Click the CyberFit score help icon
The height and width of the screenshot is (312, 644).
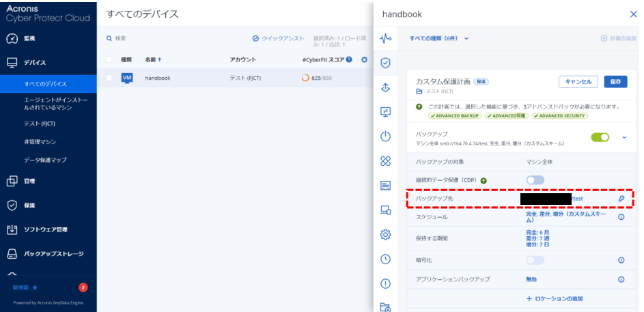[x=349, y=59]
